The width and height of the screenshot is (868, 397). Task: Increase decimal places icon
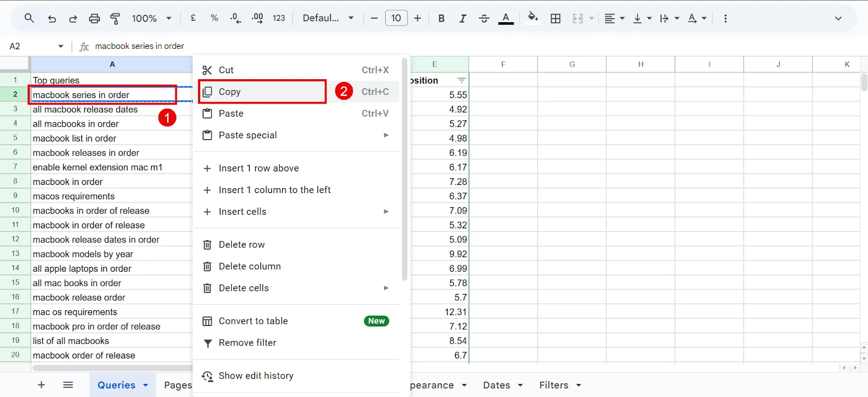point(257,18)
